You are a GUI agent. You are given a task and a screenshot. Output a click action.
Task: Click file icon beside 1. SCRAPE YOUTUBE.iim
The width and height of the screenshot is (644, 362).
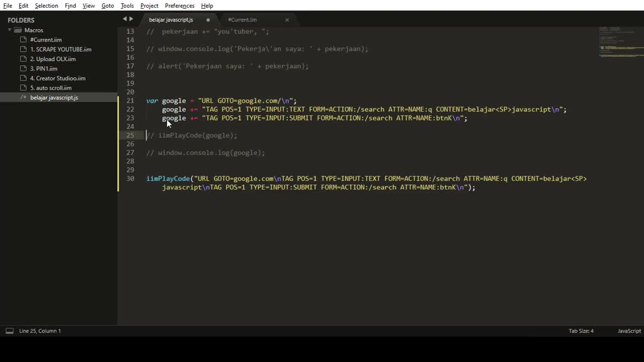(x=23, y=49)
